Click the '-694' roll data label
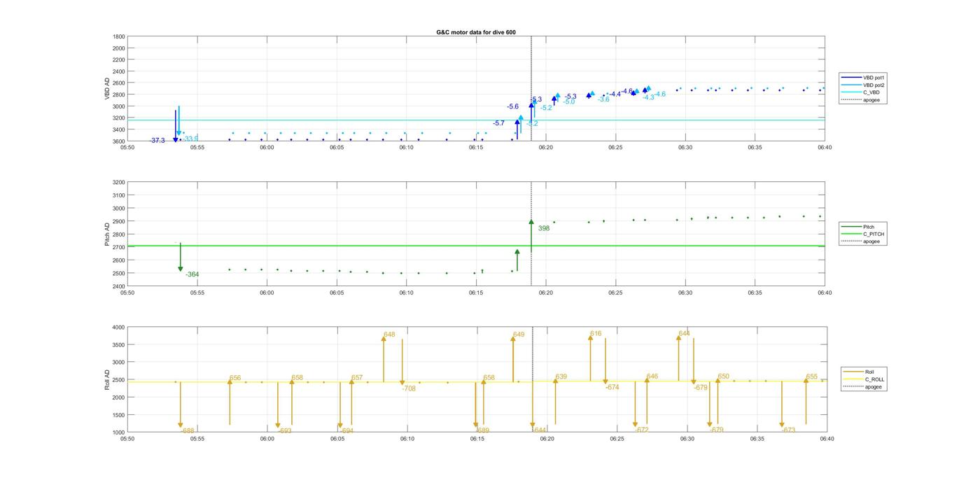This screenshot has width=980, height=485. tap(347, 431)
